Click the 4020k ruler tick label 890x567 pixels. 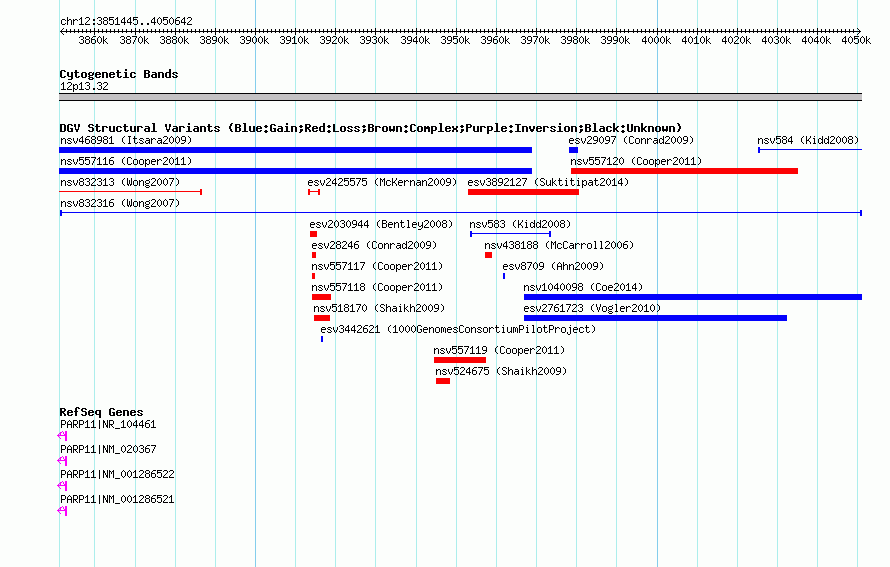pos(736,40)
